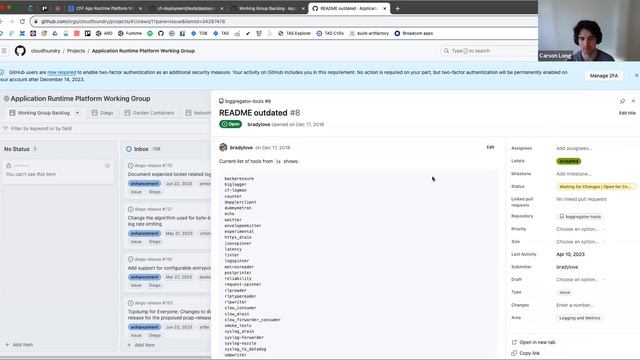Screen dimensions: 640x360
Task: Click Add item in No Status column
Action: [19, 345]
